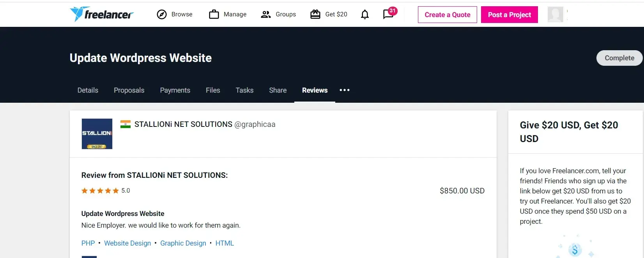Image resolution: width=644 pixels, height=258 pixels.
Task: Open the Tasks tab
Action: click(244, 90)
